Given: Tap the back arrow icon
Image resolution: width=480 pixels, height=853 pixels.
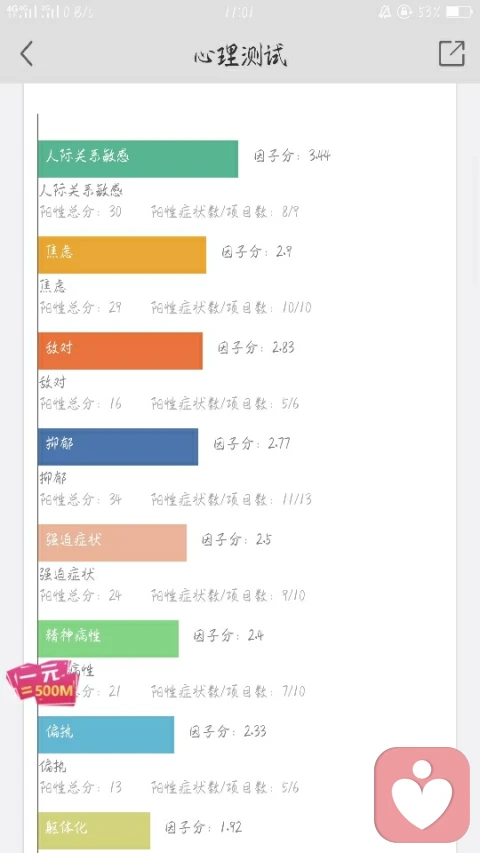Looking at the screenshot, I should tap(27, 54).
